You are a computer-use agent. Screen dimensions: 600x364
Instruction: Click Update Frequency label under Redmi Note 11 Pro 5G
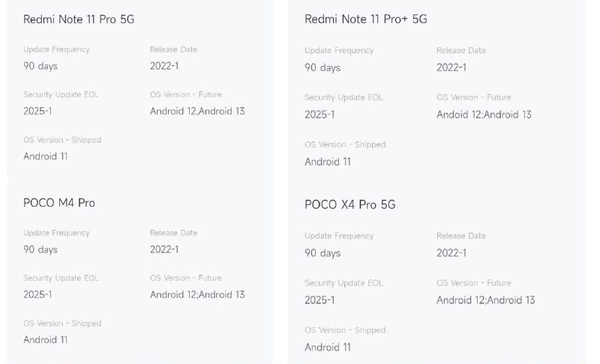click(57, 49)
